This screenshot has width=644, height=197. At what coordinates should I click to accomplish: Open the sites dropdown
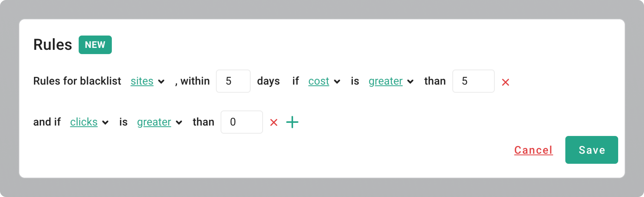142,81
